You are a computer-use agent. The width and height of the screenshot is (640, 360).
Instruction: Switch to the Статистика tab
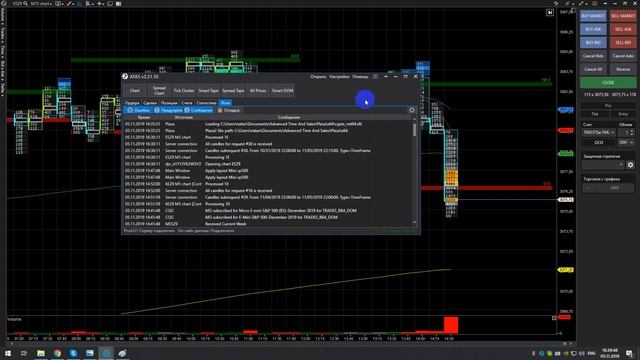(207, 103)
